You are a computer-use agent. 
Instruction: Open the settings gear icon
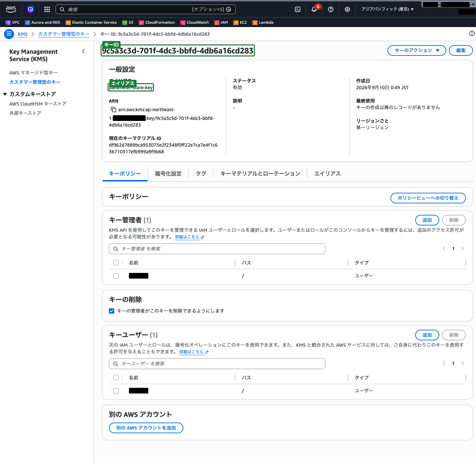(x=347, y=9)
